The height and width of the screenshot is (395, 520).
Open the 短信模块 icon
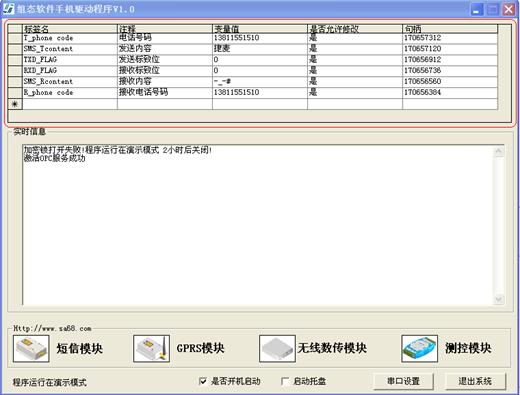31,349
